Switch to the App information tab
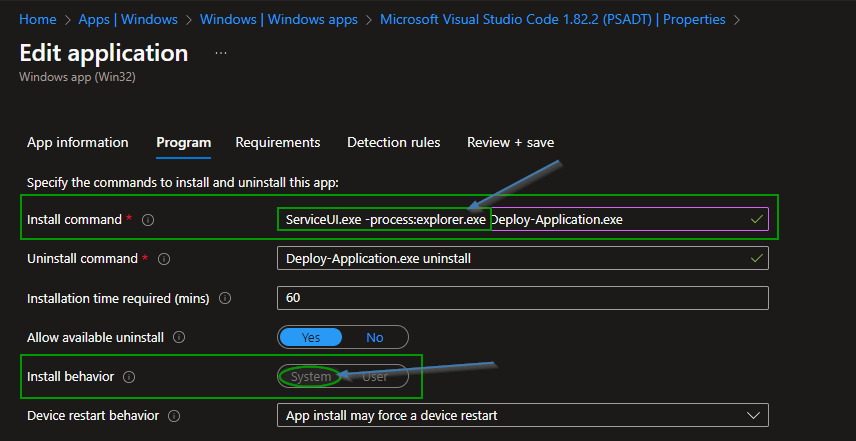The height and width of the screenshot is (441, 856). [78, 142]
